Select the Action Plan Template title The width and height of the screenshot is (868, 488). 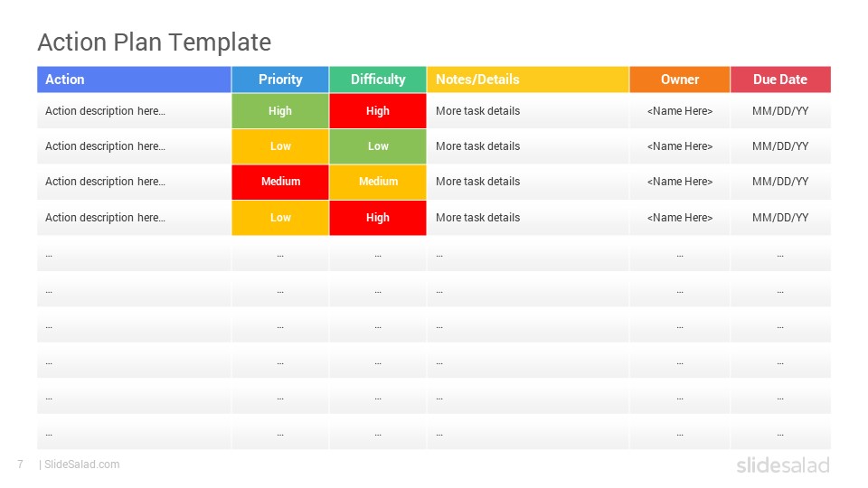(x=155, y=42)
